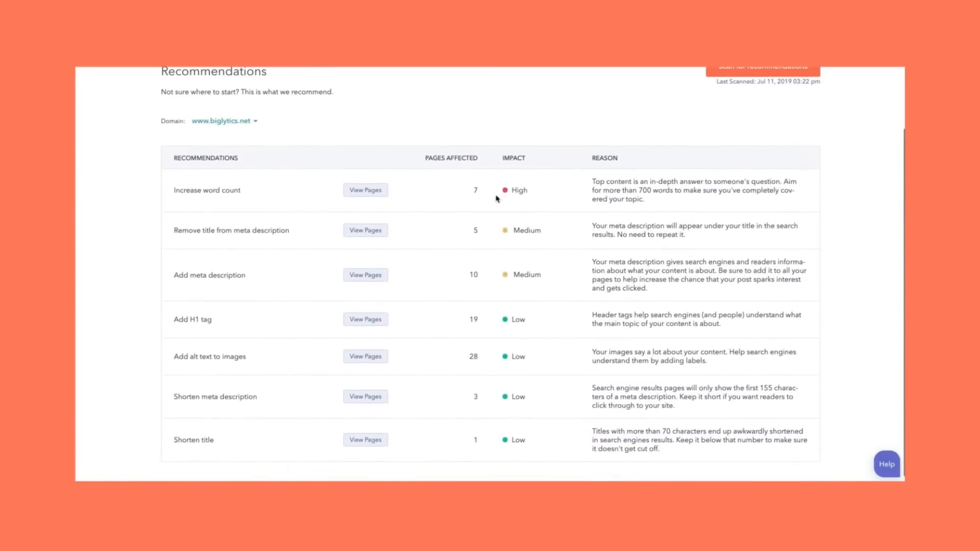980x551 pixels.
Task: View pages for Add H1 tag
Action: pos(365,319)
